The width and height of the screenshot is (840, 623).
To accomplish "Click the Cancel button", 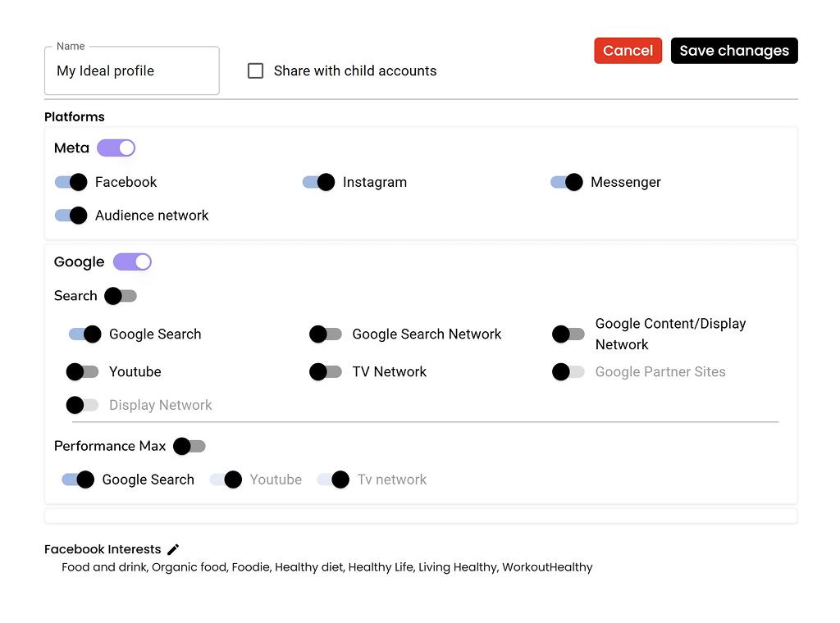I will (x=628, y=50).
